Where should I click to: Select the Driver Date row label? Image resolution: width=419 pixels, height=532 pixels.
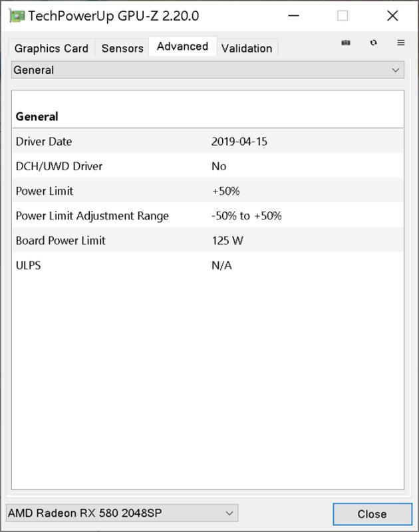click(44, 141)
